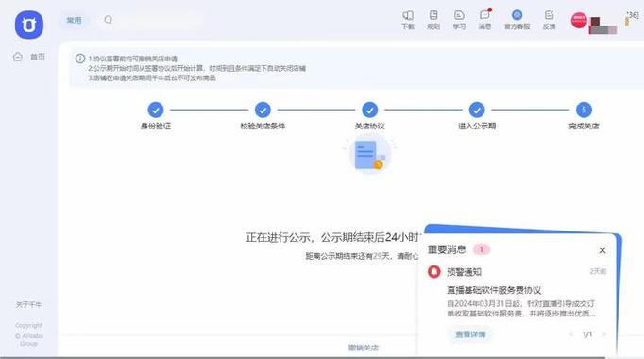Close the 重要消息 popup
This screenshot has height=359, width=644.
coord(602,250)
